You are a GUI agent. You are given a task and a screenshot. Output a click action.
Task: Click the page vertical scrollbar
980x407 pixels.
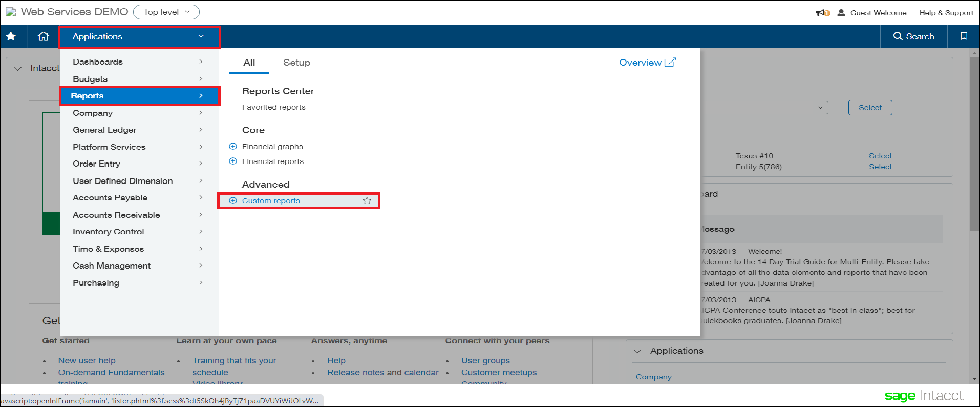point(974,144)
